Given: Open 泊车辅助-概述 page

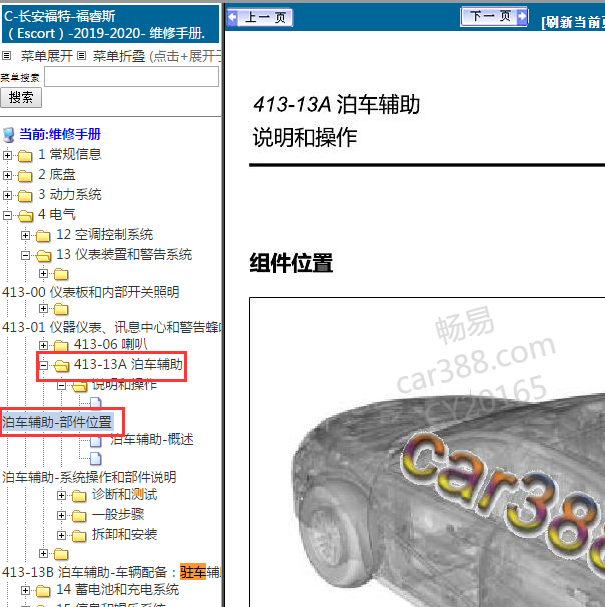Looking at the screenshot, I should (152, 440).
